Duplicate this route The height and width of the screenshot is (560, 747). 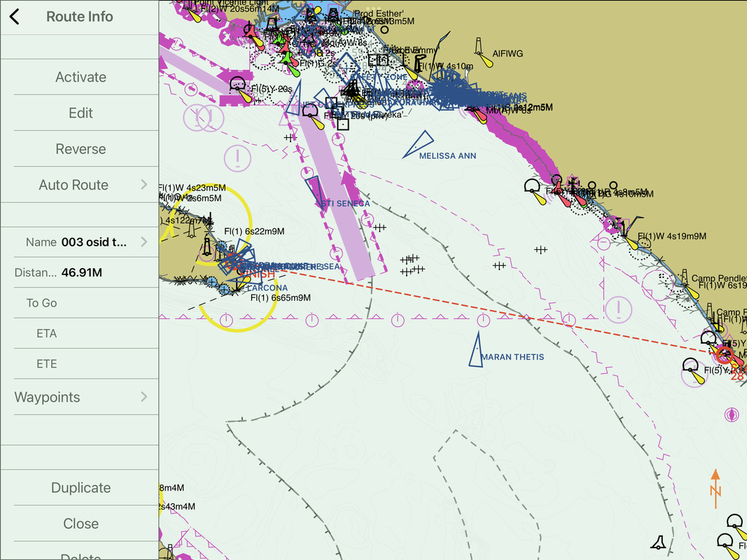click(81, 488)
